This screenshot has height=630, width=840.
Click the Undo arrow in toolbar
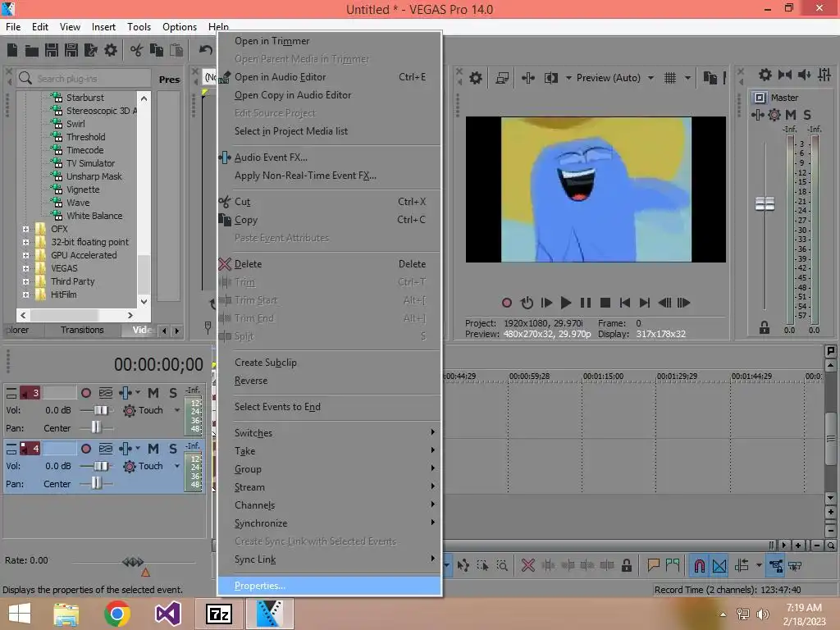pyautogui.click(x=206, y=50)
